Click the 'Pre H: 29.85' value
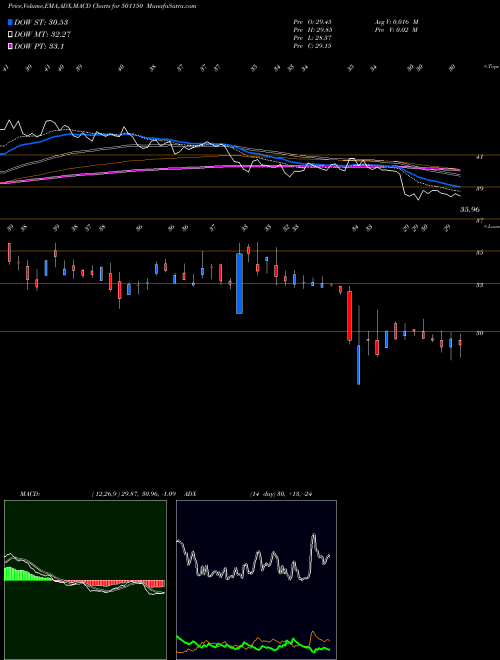The width and height of the screenshot is (500, 660). tap(312, 30)
